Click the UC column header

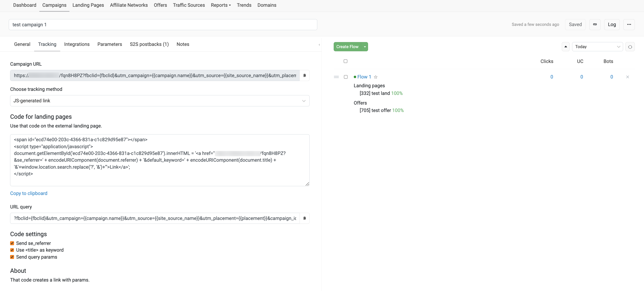(x=580, y=61)
